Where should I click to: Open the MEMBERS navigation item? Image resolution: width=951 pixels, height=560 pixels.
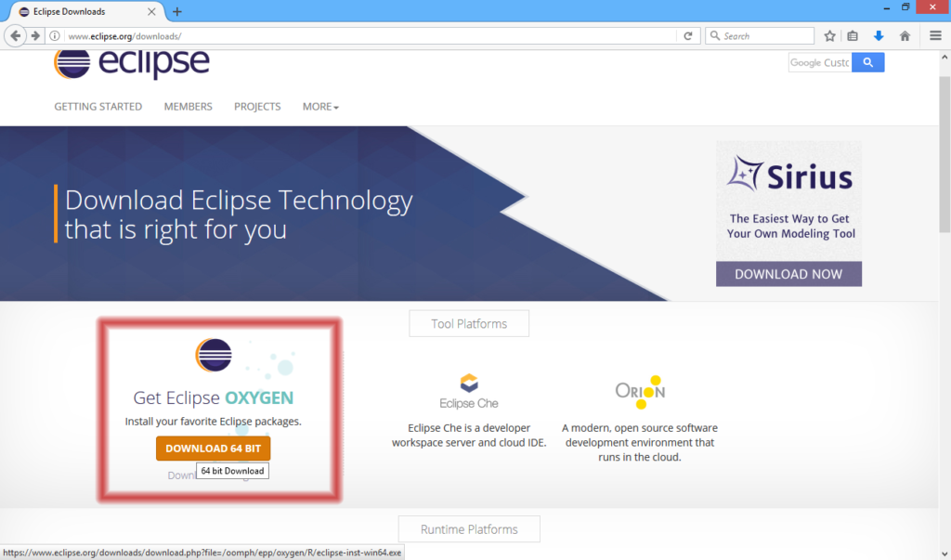[188, 106]
